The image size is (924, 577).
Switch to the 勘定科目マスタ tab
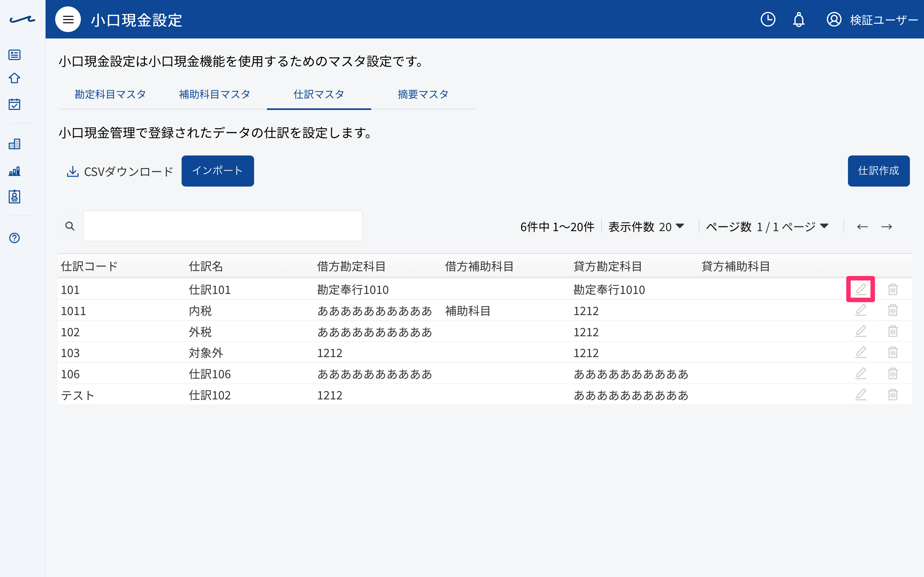point(110,94)
